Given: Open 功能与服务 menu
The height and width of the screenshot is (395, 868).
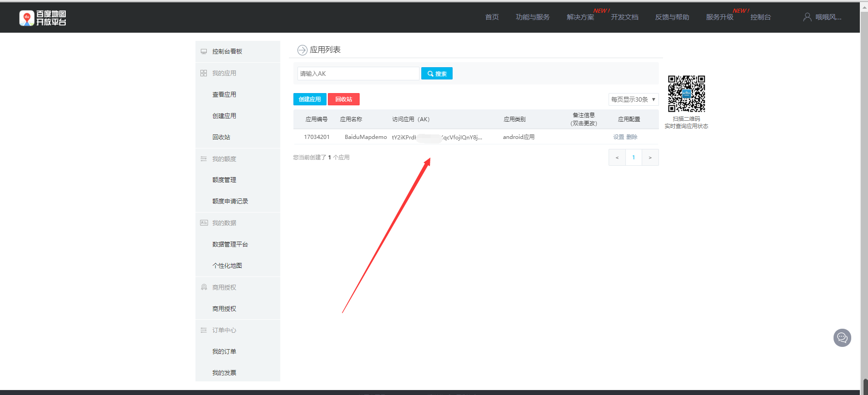Looking at the screenshot, I should 533,17.
